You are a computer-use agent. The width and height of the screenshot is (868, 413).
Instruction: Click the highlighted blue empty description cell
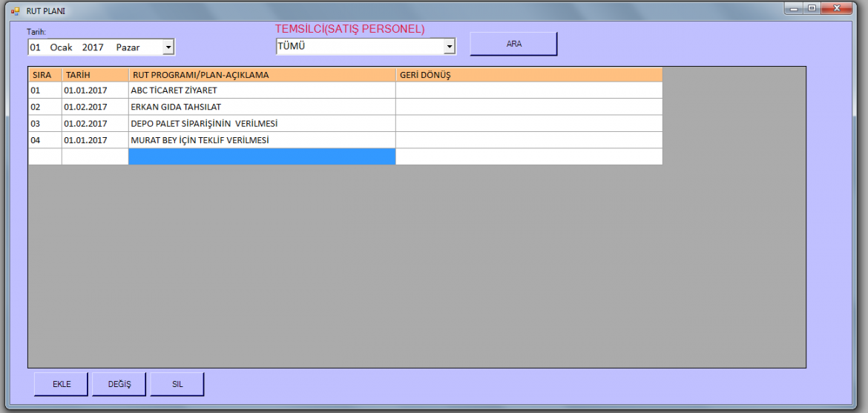pos(261,156)
